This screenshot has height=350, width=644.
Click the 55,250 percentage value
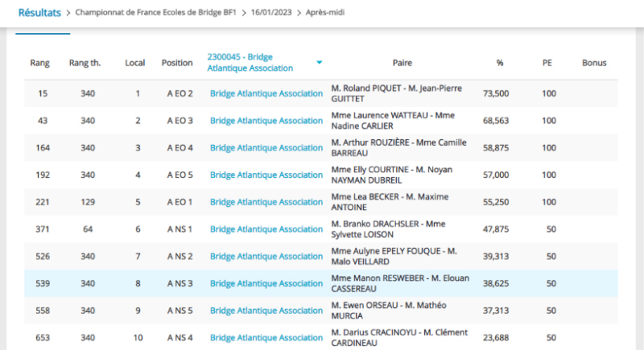click(496, 202)
